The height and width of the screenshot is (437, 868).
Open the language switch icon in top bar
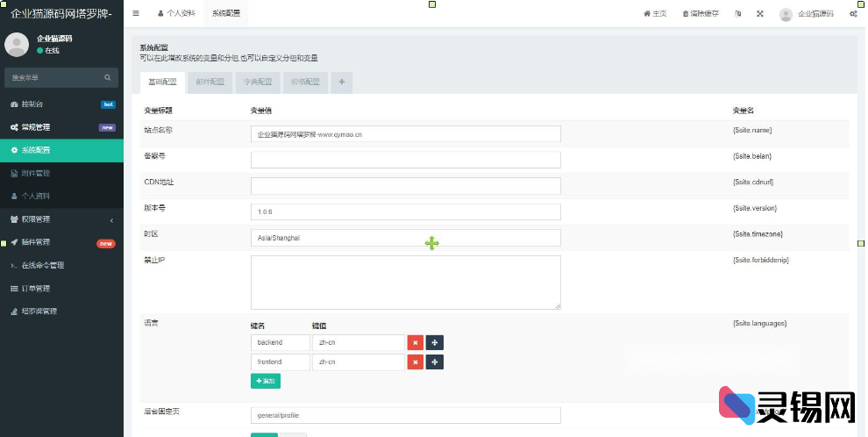738,13
